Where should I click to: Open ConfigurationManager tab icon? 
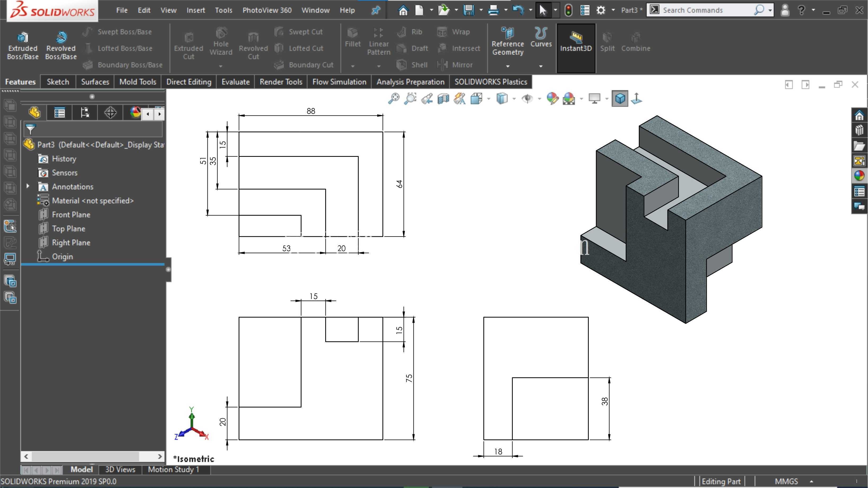pyautogui.click(x=85, y=112)
